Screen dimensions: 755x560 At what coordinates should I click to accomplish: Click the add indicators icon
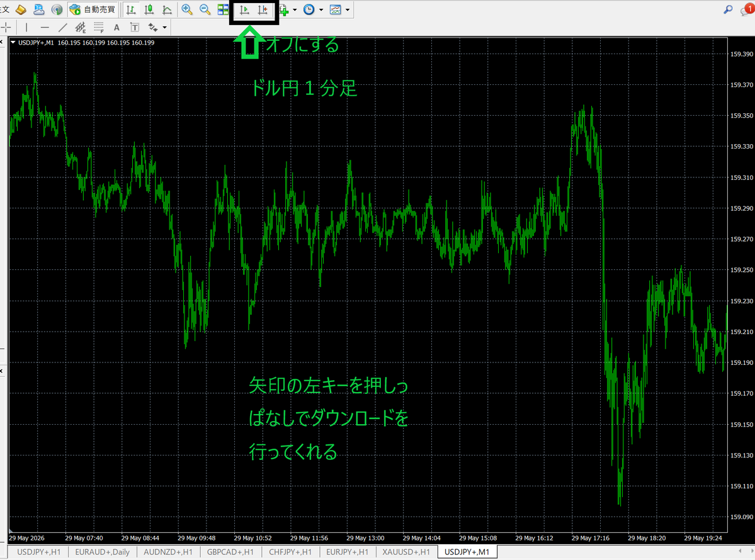[284, 10]
